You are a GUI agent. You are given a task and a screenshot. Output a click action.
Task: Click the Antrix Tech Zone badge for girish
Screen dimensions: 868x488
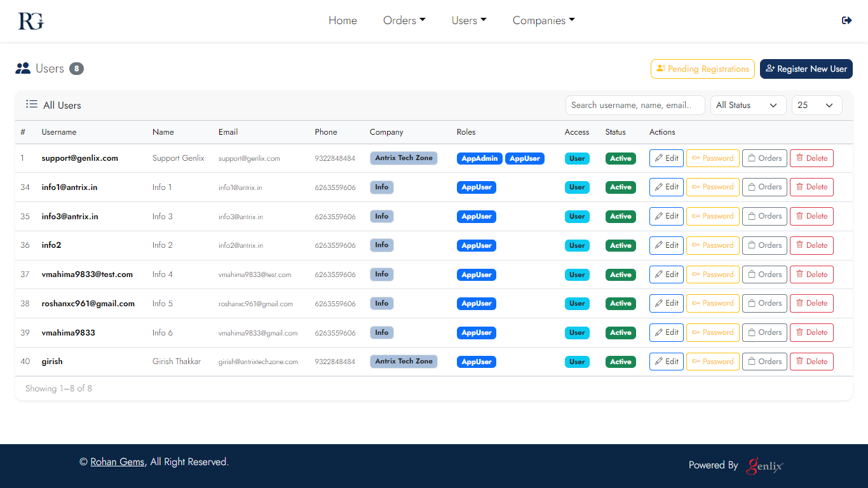click(x=403, y=362)
